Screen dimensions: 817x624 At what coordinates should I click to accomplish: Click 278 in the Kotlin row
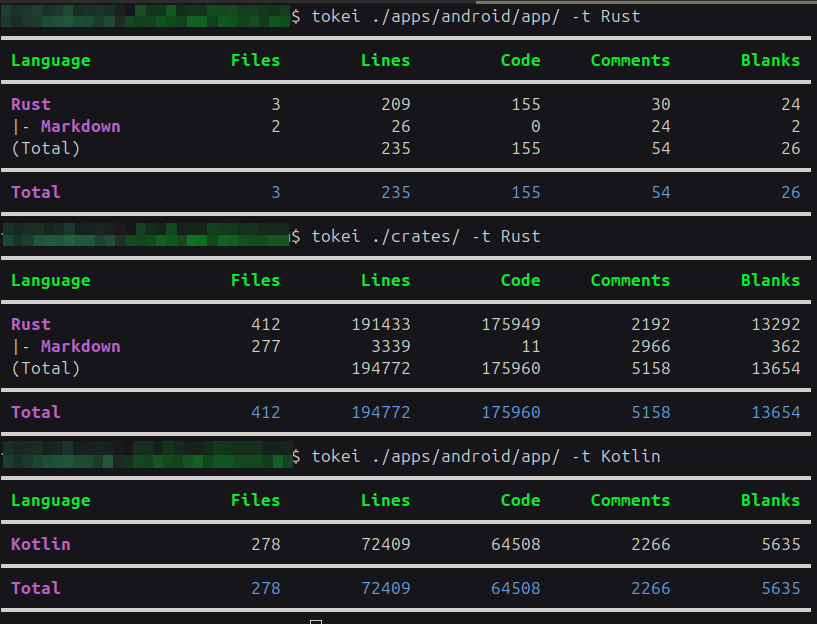point(266,544)
